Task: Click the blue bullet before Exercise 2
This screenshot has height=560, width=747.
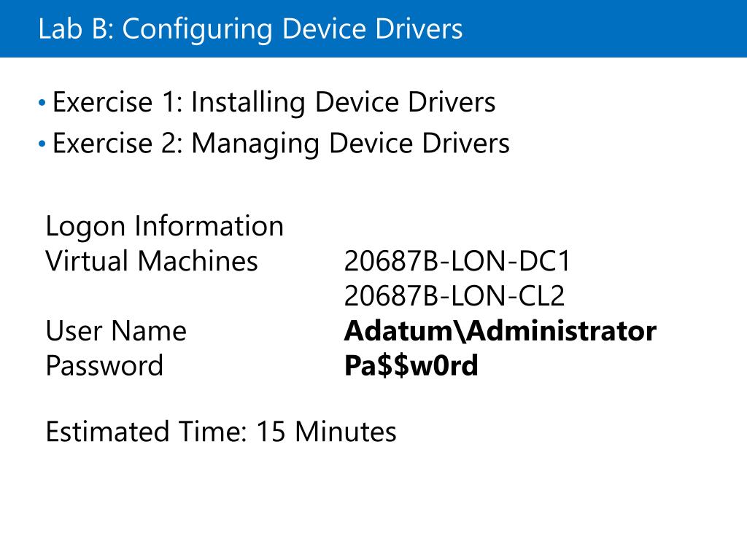Action: click(42, 144)
